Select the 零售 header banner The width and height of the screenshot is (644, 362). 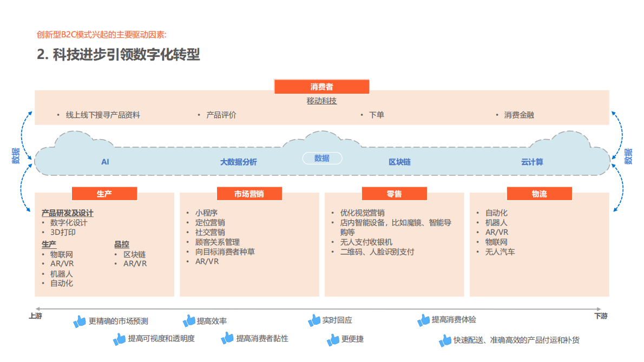(393, 193)
